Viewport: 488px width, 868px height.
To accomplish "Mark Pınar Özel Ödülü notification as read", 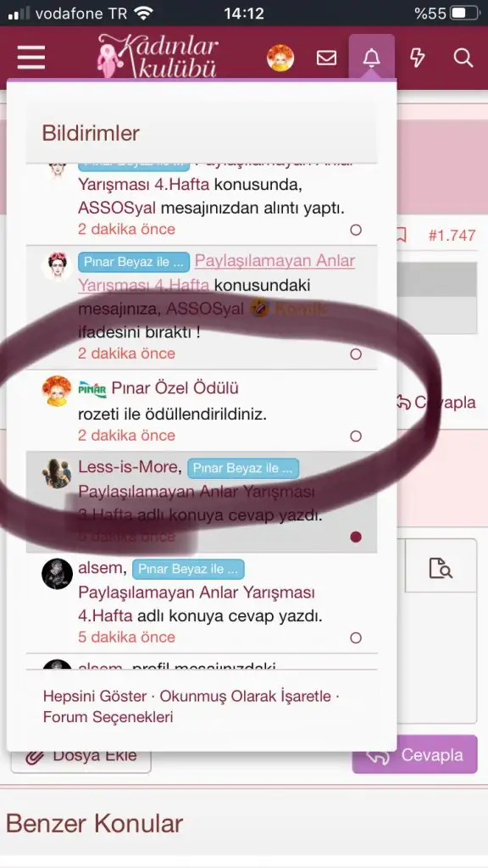I will tap(356, 437).
